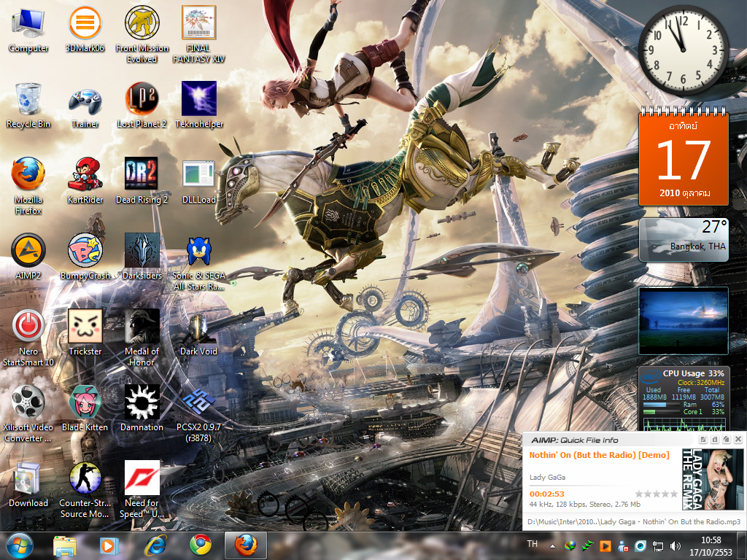
Task: Select the Front Mission Evolved icon
Action: [142, 34]
